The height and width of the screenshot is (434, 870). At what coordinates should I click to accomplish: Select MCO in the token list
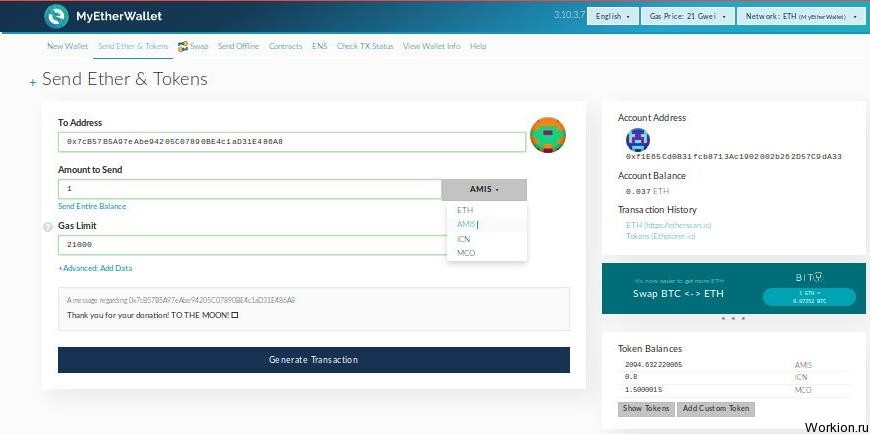click(x=466, y=253)
